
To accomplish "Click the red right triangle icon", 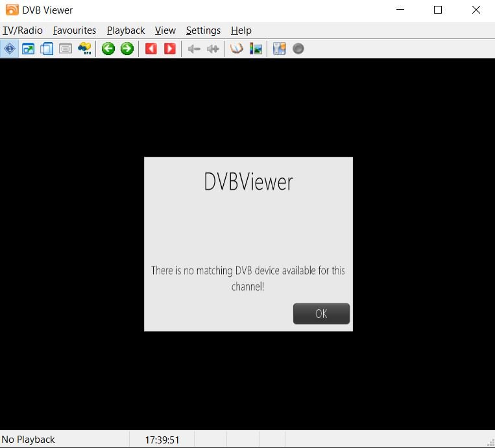I will pos(170,49).
